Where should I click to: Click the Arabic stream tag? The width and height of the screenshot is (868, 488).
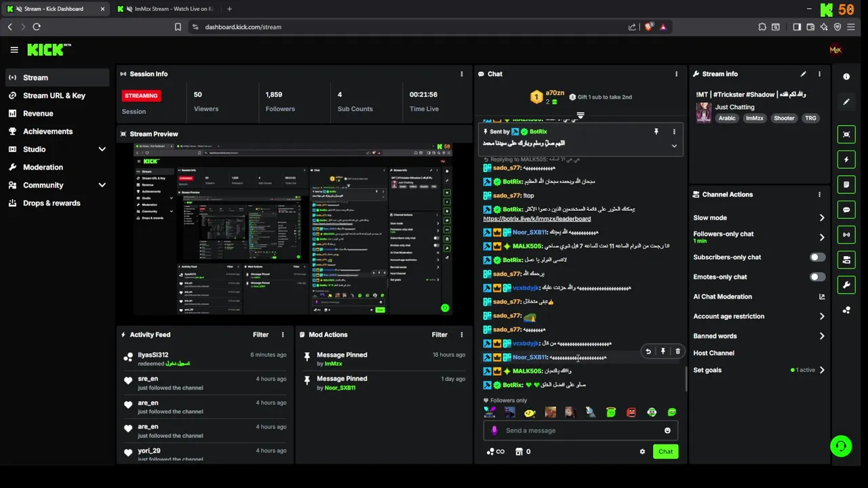click(x=727, y=118)
